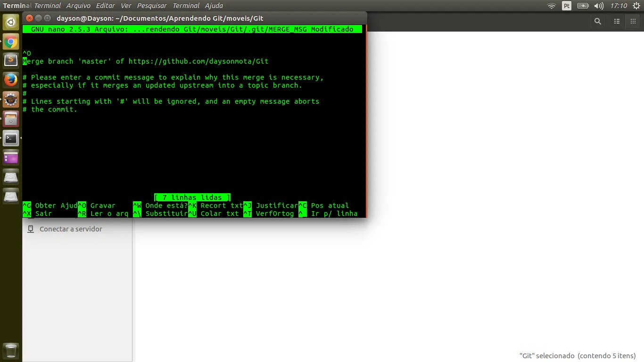Viewport: 644px width, 362px height.
Task: Open the Ver menu
Action: pyautogui.click(x=126, y=6)
